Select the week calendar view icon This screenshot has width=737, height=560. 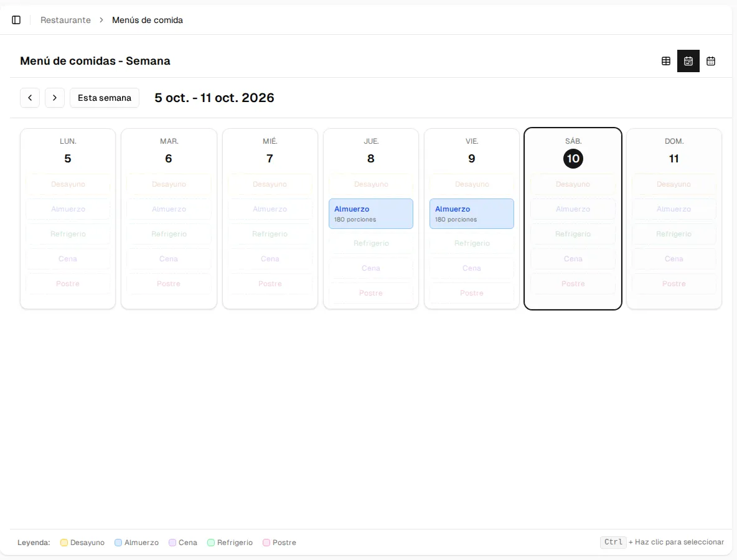[688, 61]
